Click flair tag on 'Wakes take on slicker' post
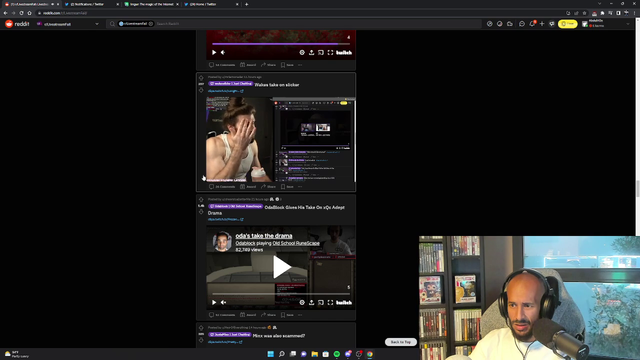Image resolution: width=640 pixels, height=360 pixels. (x=231, y=84)
